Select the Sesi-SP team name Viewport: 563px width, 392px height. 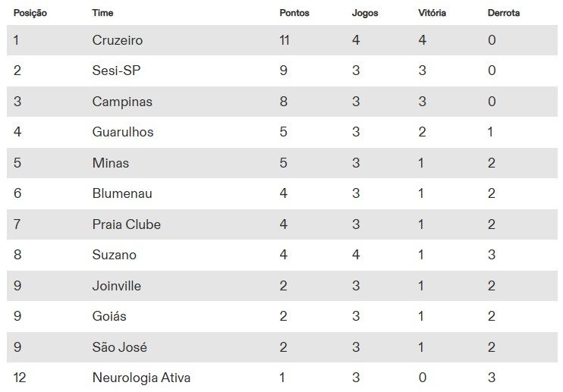tap(116, 71)
